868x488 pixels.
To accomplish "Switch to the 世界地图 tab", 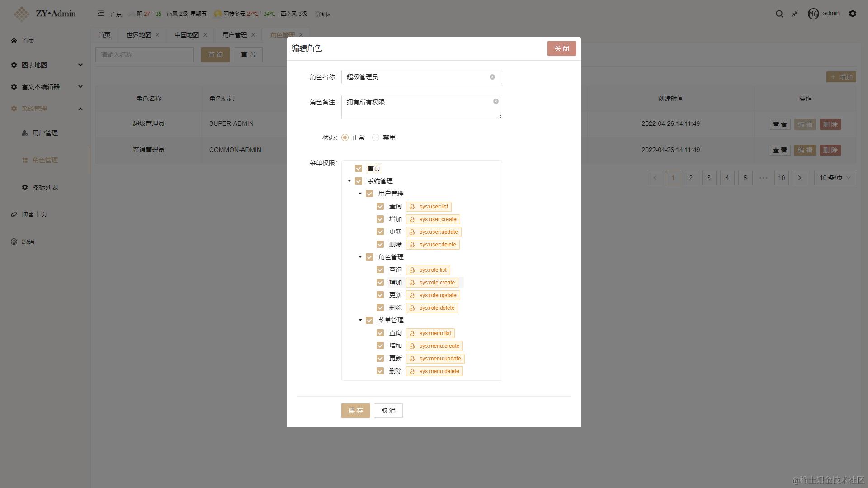I will (x=138, y=35).
